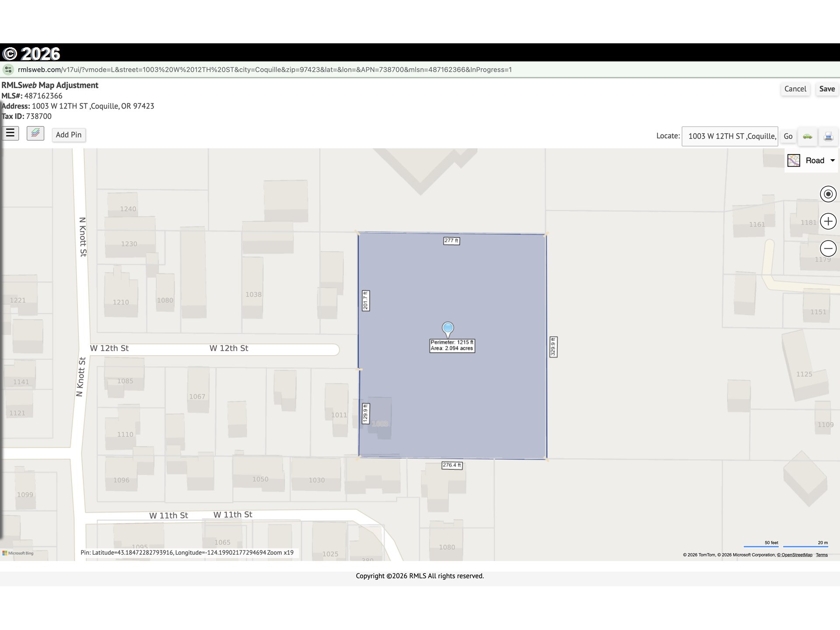Screen dimensions: 840x630
Task: Click the Road map style thumbnail
Action: 794,161
